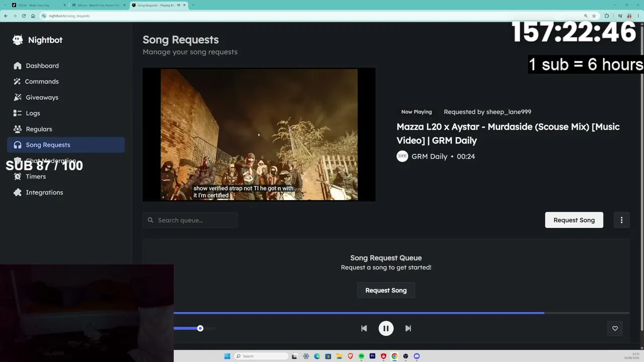The width and height of the screenshot is (644, 362).
Task: Open the Timers clock icon
Action: click(18, 176)
